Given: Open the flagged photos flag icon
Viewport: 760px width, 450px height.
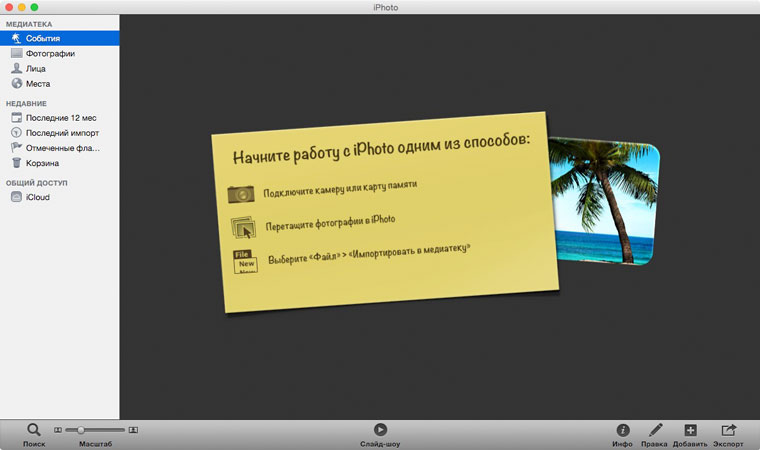Looking at the screenshot, I should pos(16,147).
